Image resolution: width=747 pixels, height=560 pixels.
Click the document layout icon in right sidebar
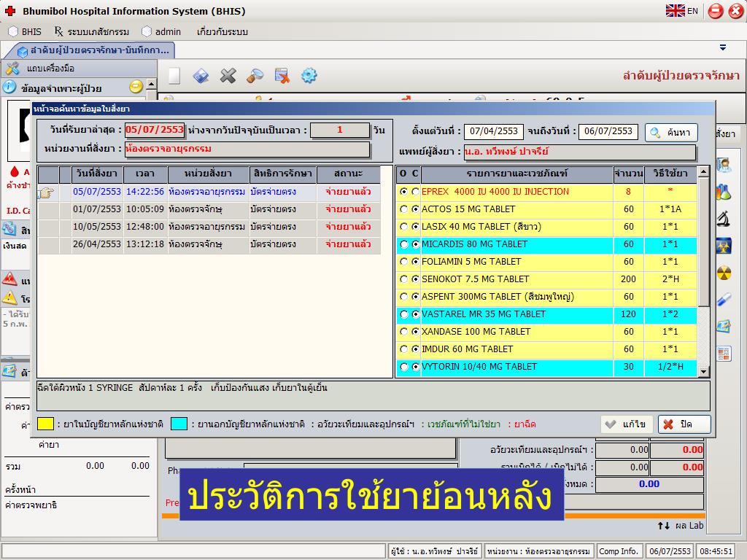(724, 354)
